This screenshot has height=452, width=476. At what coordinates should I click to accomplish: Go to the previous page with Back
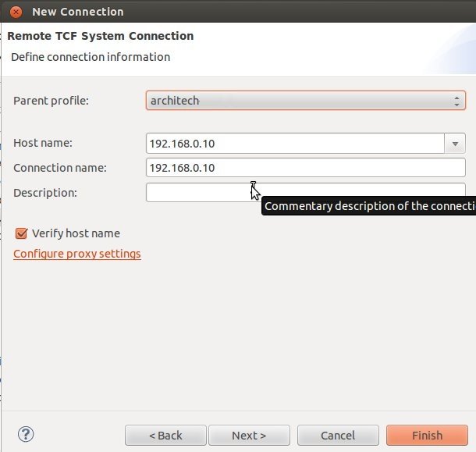[165, 436]
